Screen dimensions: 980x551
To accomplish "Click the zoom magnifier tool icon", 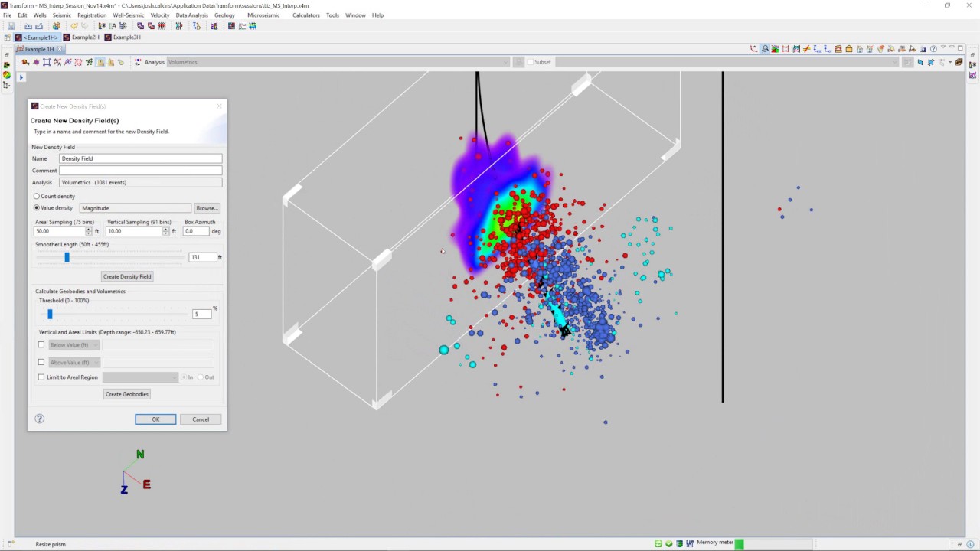I will tap(765, 49).
